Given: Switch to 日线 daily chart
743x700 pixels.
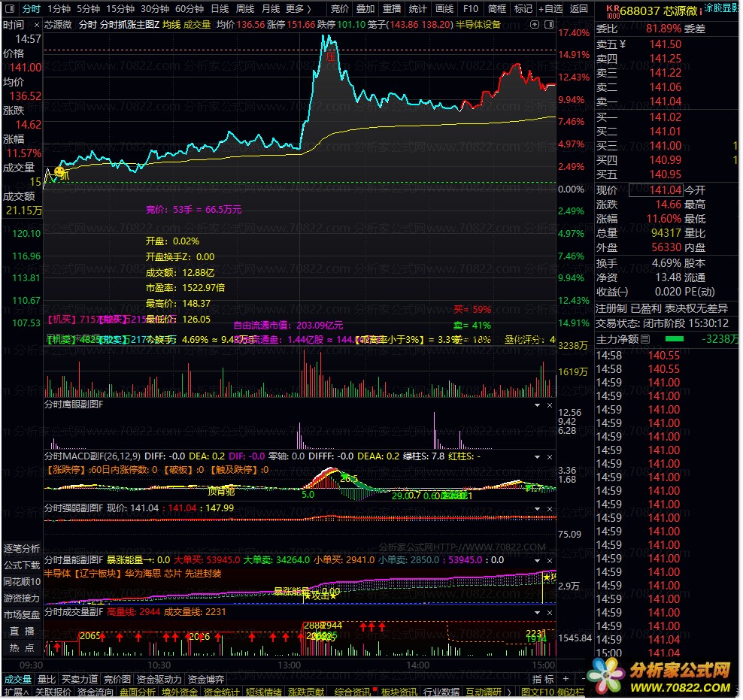Looking at the screenshot, I should point(220,9).
